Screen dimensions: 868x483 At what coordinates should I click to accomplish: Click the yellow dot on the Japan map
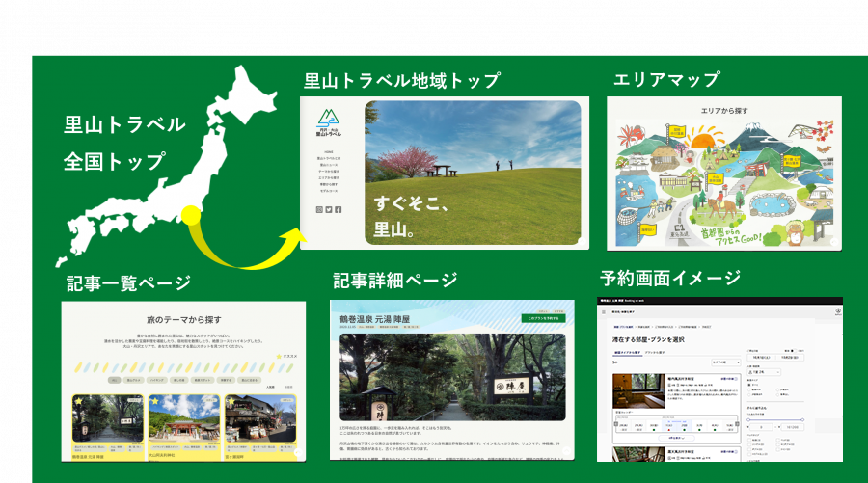(x=191, y=215)
